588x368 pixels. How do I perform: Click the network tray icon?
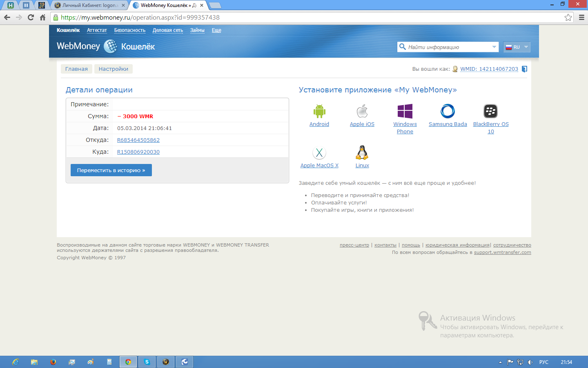[520, 362]
